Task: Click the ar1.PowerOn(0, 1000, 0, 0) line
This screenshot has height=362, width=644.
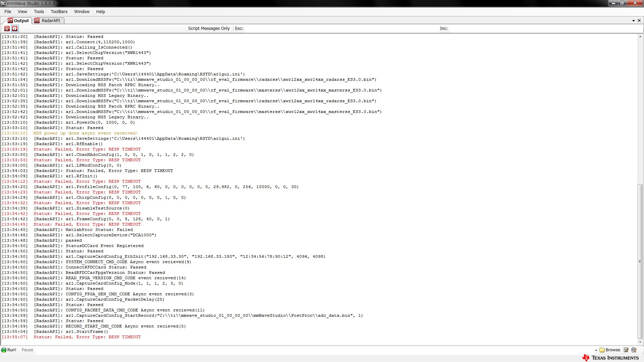Action: [68, 122]
